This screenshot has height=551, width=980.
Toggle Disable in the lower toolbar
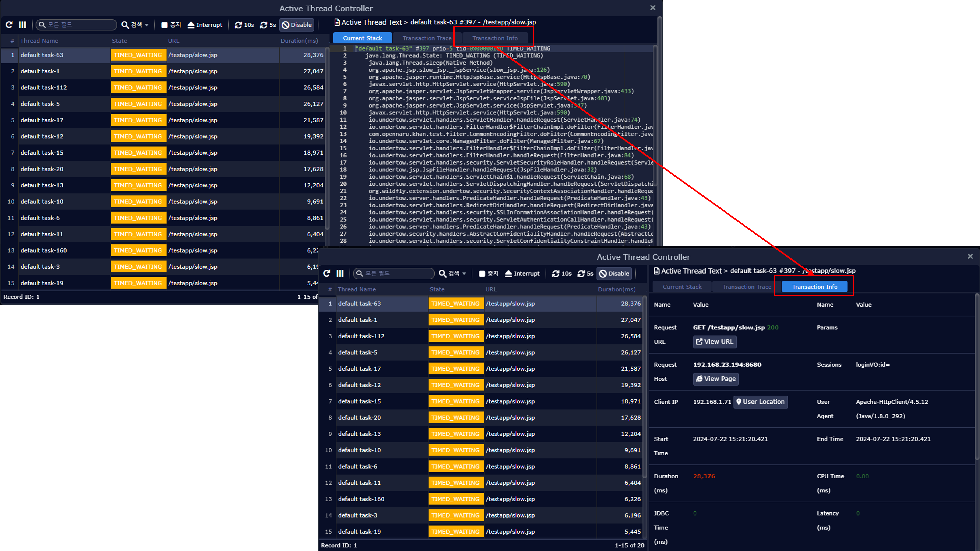[x=614, y=273]
